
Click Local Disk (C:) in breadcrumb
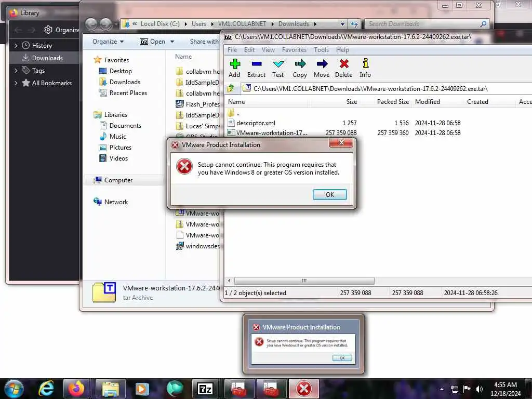(160, 24)
